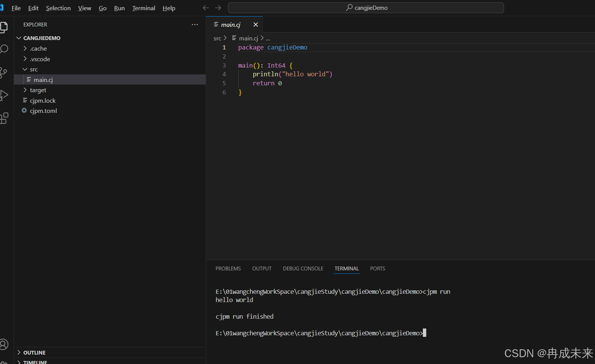Open the Help menu
The image size is (595, 364).
tap(169, 8)
